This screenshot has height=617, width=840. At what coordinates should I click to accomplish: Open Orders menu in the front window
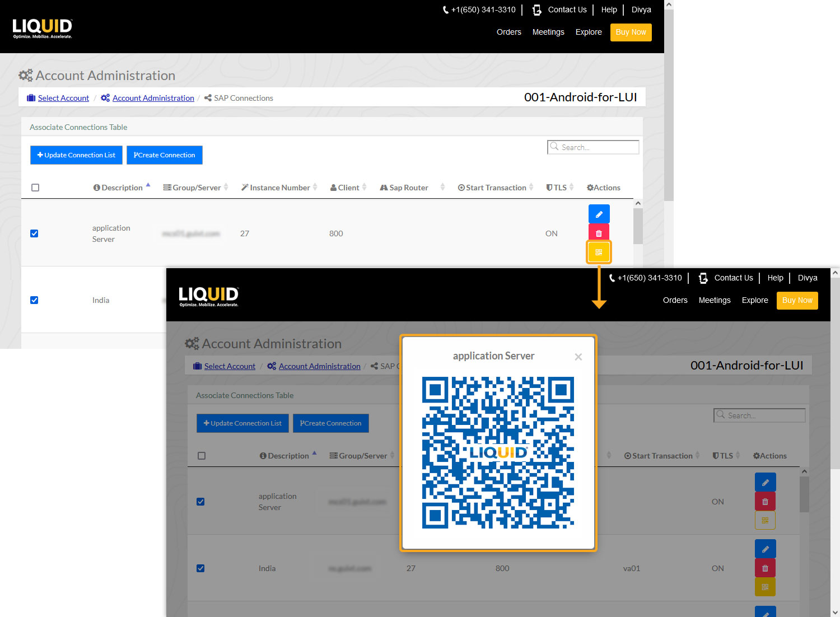[x=675, y=300]
